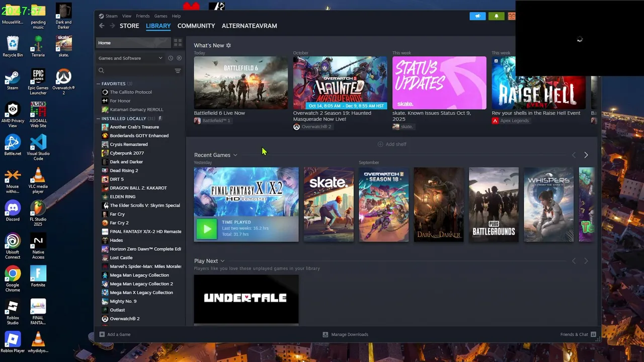Click the Steam back navigation arrow
Screen dimensions: 644x362
[x=102, y=26]
